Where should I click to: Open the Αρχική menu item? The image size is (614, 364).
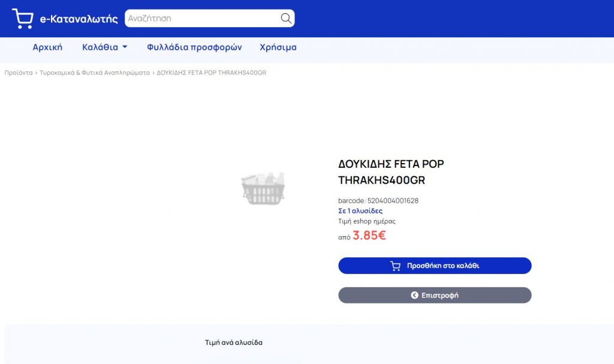pos(47,47)
